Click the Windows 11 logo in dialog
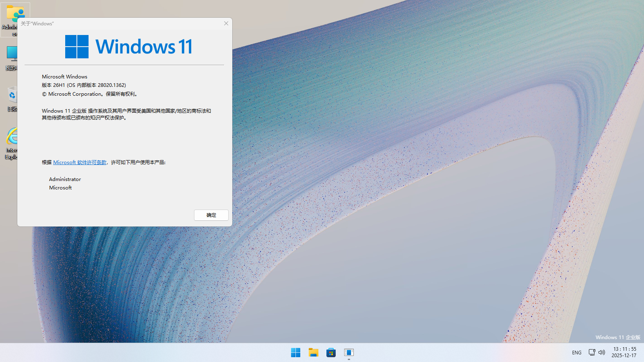Viewport: 644px width, 362px height. pyautogui.click(x=129, y=47)
